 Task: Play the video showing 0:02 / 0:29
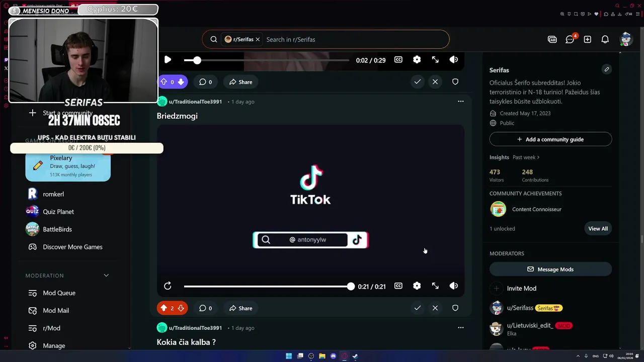click(x=168, y=60)
